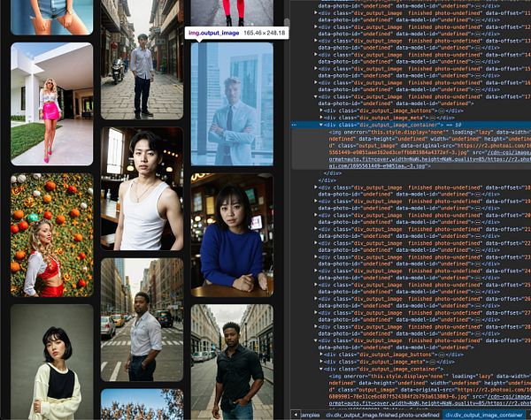Click ellipsis badge of div_output_image_meta under offset 17
Image resolution: width=531 pixels, height=420 pixels.
pos(433,118)
